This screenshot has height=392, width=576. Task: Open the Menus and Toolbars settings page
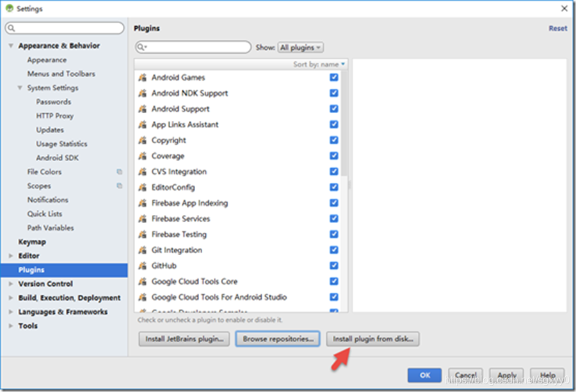[x=61, y=74]
